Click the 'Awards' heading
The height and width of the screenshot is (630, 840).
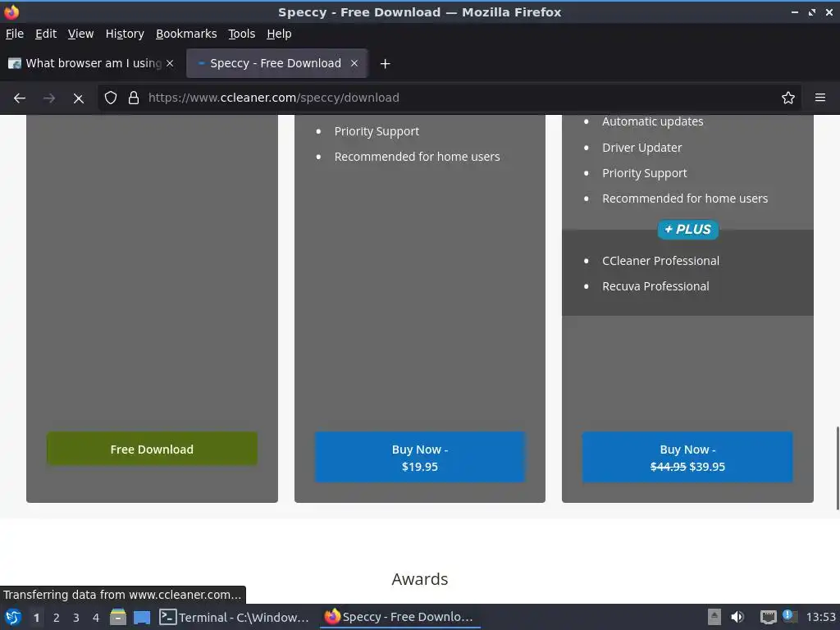pyautogui.click(x=419, y=579)
